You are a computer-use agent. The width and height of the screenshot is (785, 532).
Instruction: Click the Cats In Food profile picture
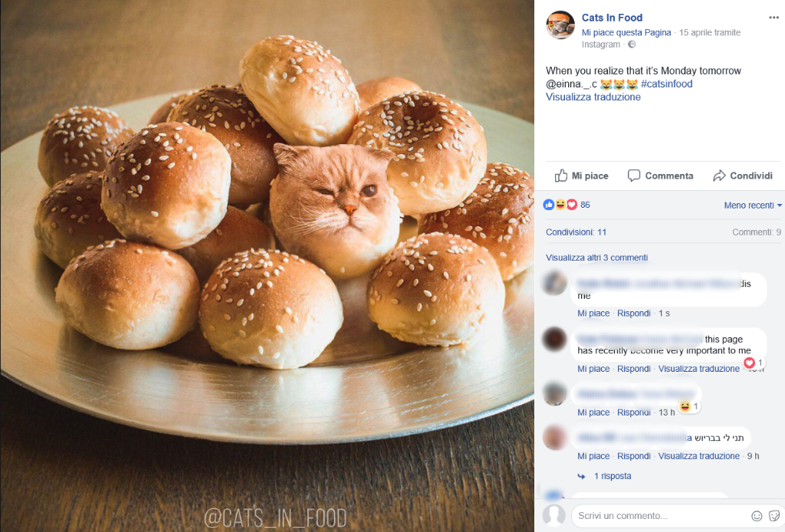(x=560, y=25)
